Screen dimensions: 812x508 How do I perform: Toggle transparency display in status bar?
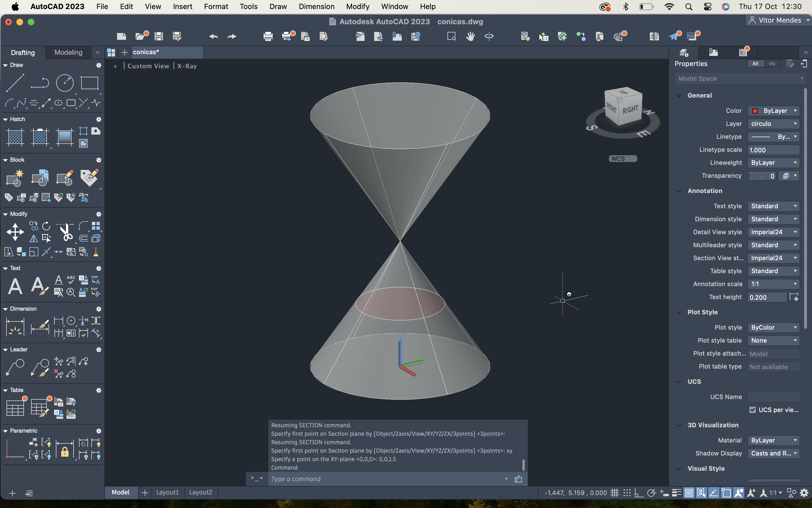point(689,493)
